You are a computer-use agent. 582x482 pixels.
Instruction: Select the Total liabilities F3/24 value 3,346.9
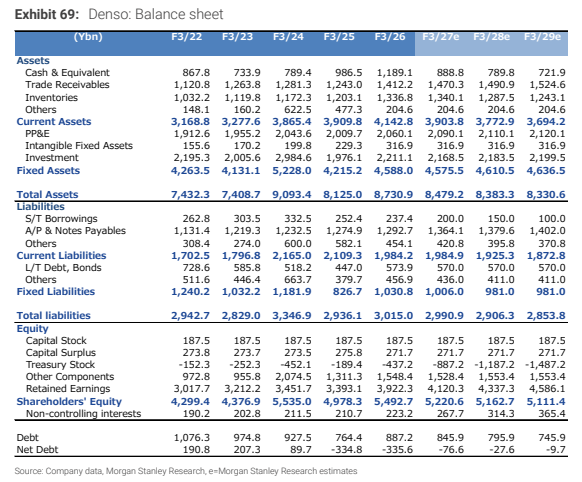292,316
